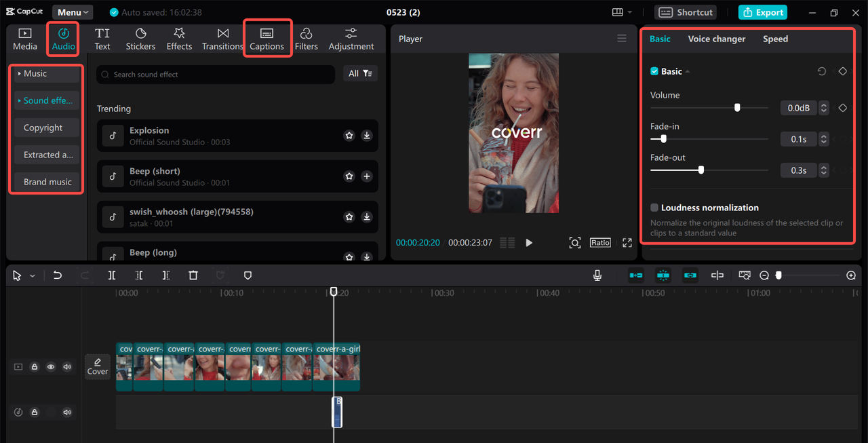Split the clip at playhead
868x443 pixels.
pyautogui.click(x=112, y=275)
